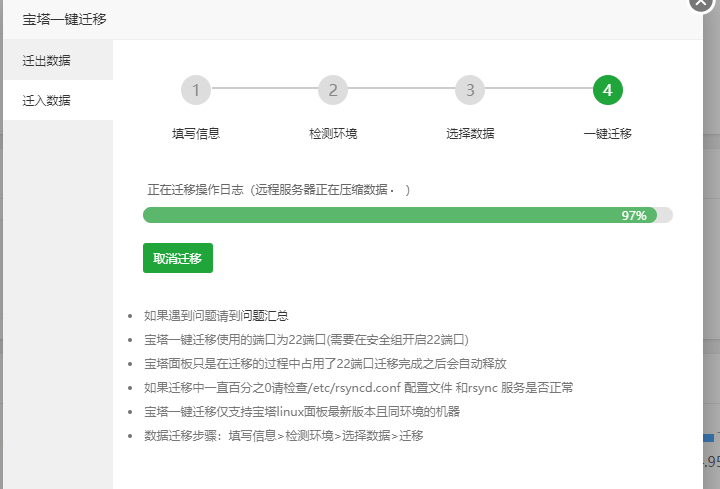Image resolution: width=720 pixels, height=489 pixels.
Task: Click the step 3 circle for 选择数据
Action: click(470, 90)
